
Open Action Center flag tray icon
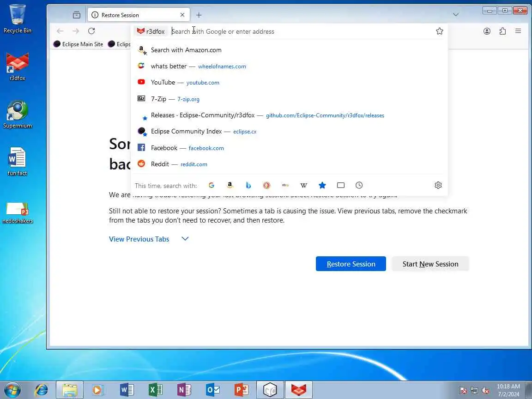(x=463, y=391)
